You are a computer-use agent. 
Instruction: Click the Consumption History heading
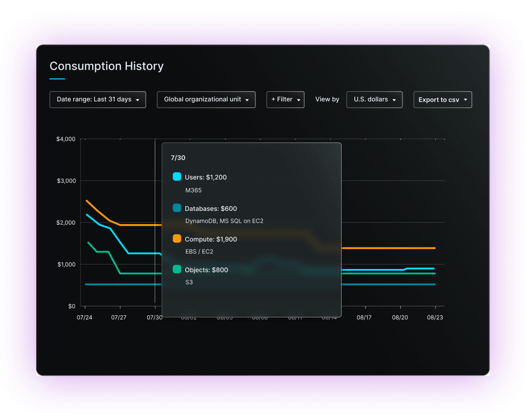point(106,66)
